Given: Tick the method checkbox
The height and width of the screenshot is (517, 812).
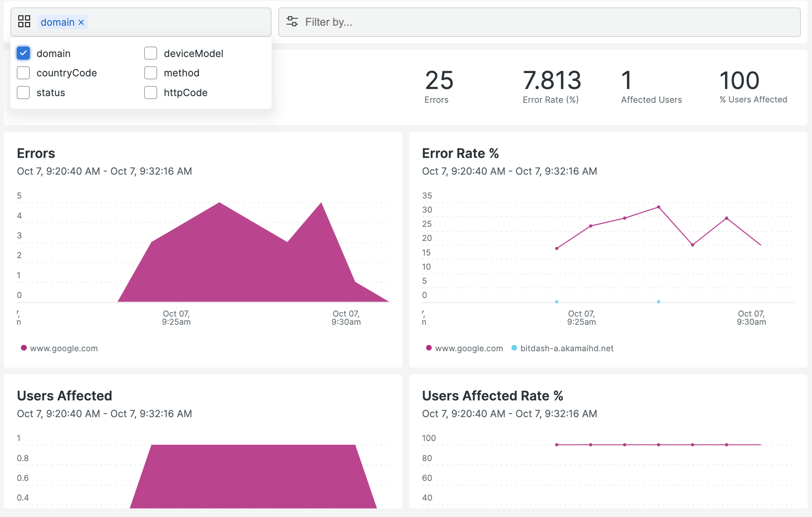Looking at the screenshot, I should (x=150, y=73).
